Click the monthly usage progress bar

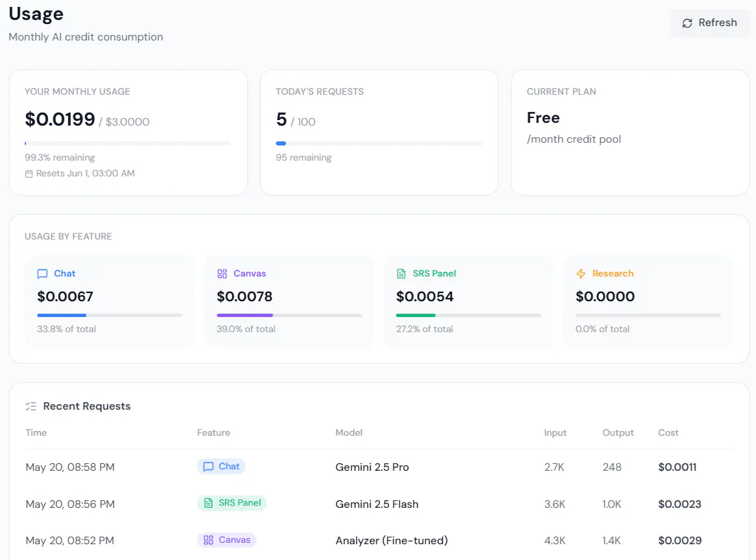(x=128, y=143)
